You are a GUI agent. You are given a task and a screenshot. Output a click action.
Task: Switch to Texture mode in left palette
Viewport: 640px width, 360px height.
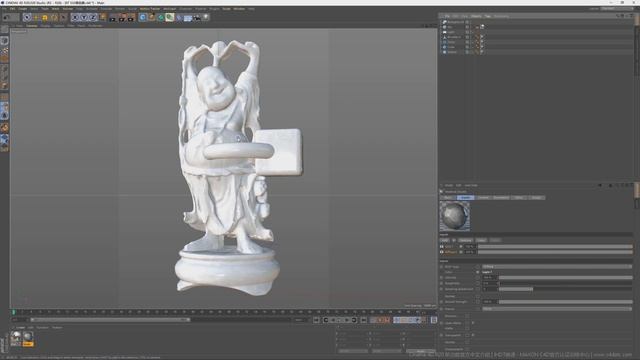click(x=4, y=50)
